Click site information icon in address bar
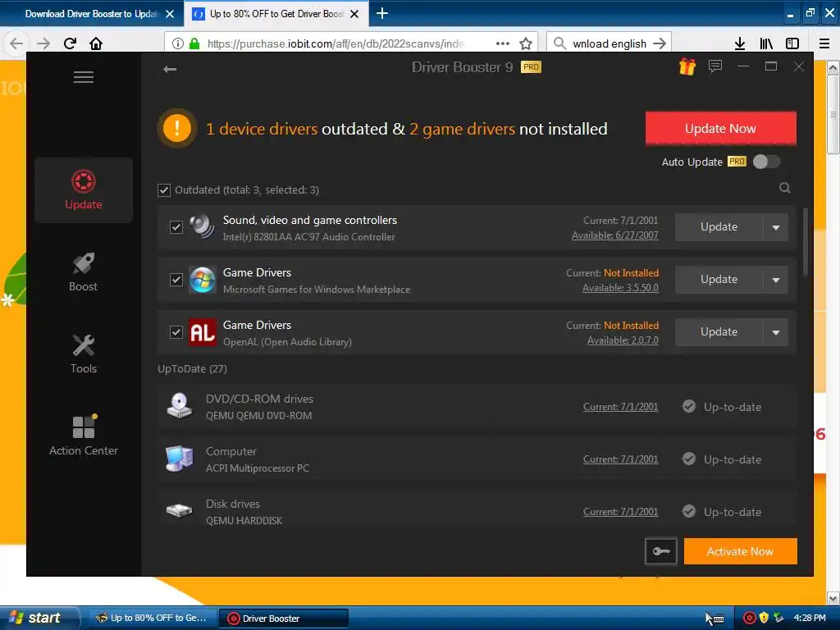The height and width of the screenshot is (630, 840). tap(178, 43)
